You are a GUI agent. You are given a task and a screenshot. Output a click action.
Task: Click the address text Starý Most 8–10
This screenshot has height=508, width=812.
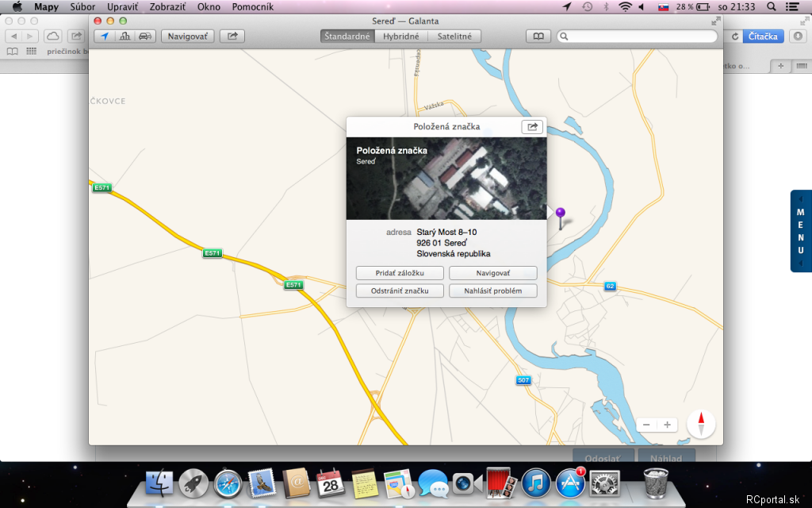click(446, 233)
